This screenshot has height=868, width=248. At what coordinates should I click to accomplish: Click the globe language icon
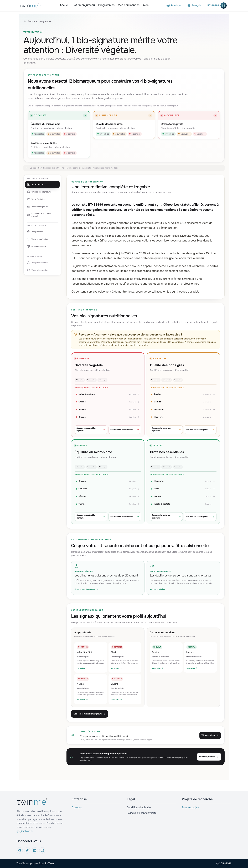(x=189, y=5)
